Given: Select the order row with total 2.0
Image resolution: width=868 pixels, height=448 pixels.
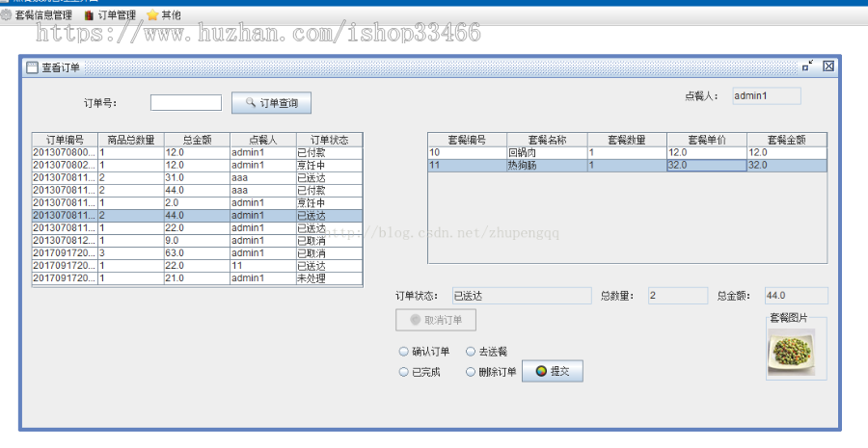Looking at the screenshot, I should 197,203.
